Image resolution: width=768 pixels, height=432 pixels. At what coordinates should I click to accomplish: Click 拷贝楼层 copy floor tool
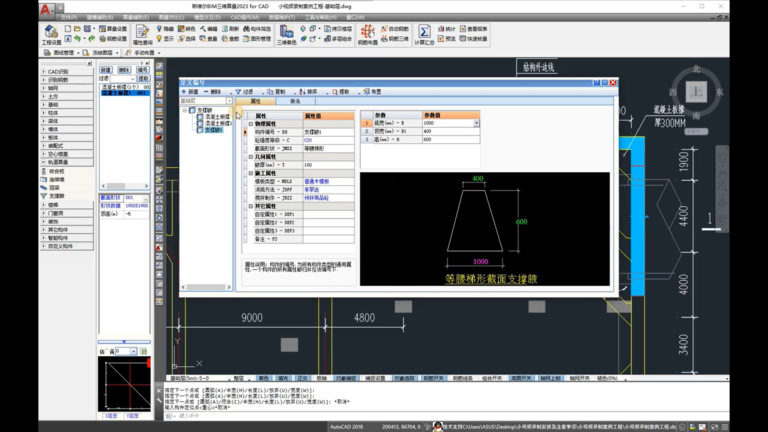coord(338,29)
